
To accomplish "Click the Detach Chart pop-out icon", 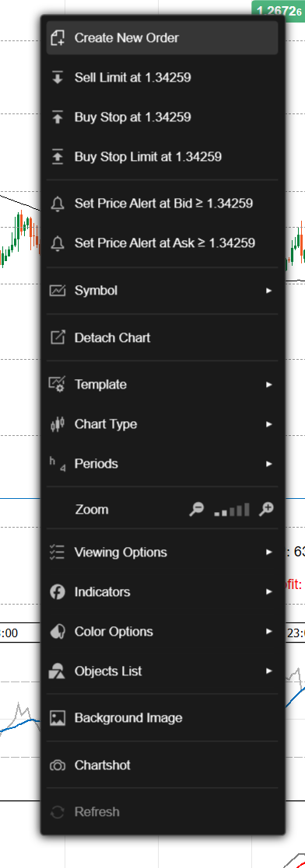I will (x=58, y=338).
